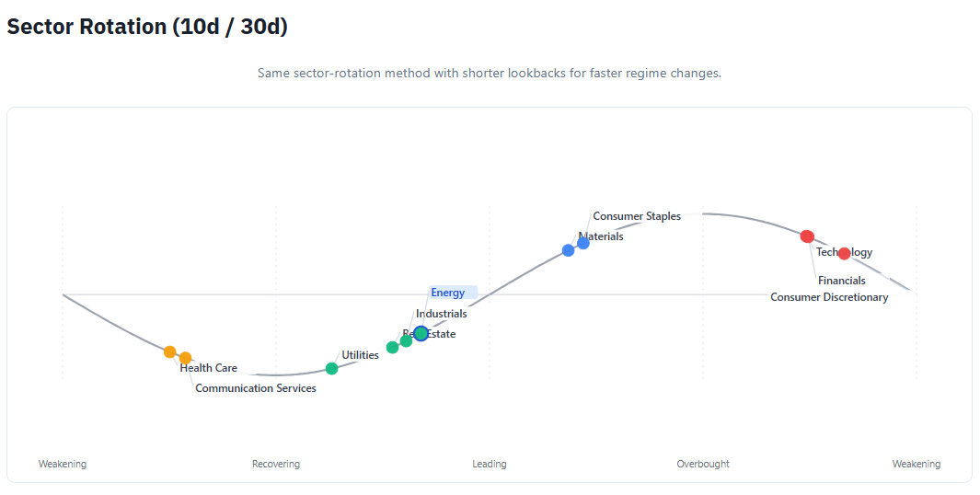Click the Consumer Discretionary label
Viewport: 980px width, 495px height.
click(x=829, y=297)
